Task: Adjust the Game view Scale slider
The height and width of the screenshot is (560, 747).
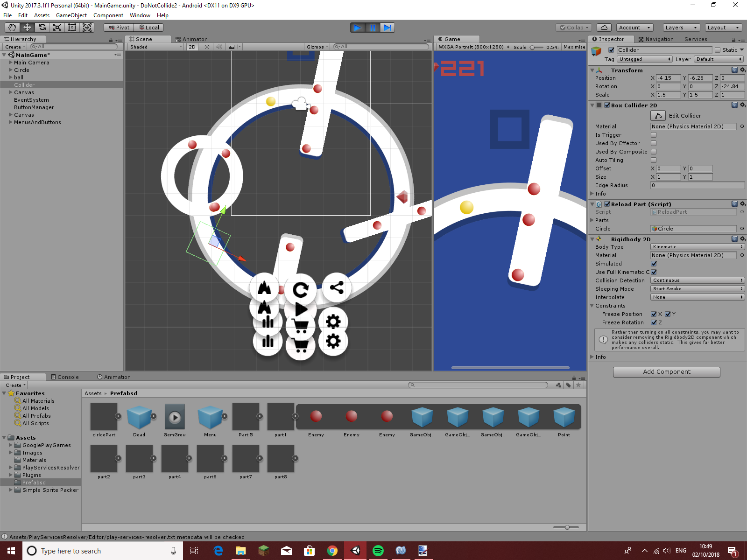Action: pos(536,47)
